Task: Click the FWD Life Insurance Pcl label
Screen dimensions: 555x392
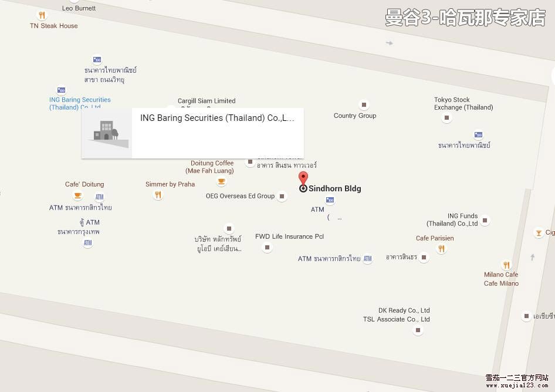Action: [289, 236]
